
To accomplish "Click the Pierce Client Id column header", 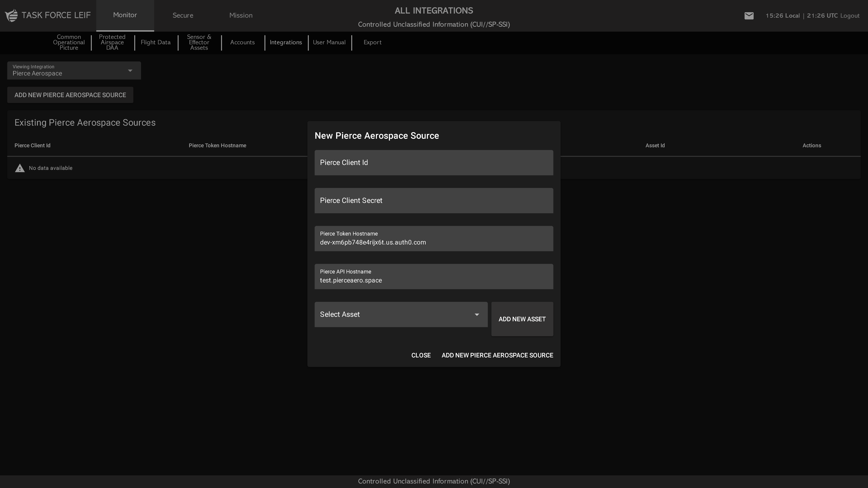I will [x=32, y=145].
